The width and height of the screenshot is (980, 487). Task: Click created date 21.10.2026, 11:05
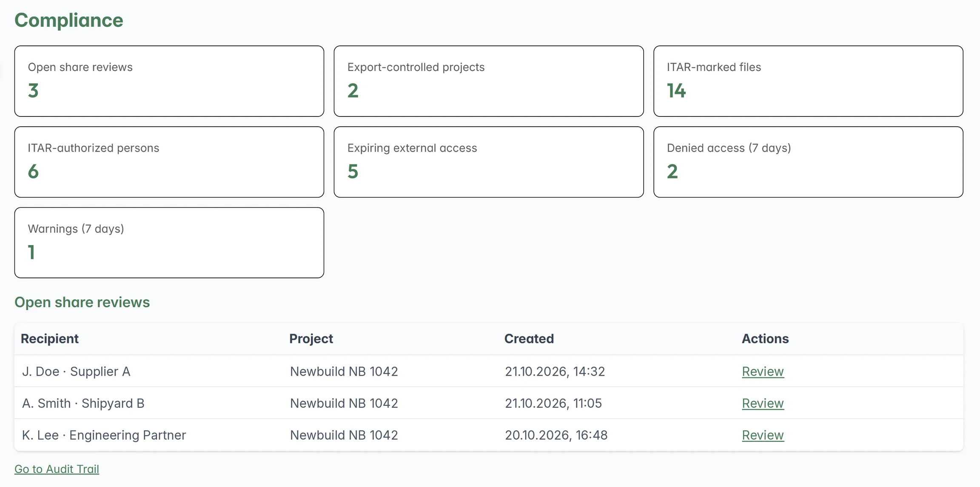[553, 403]
